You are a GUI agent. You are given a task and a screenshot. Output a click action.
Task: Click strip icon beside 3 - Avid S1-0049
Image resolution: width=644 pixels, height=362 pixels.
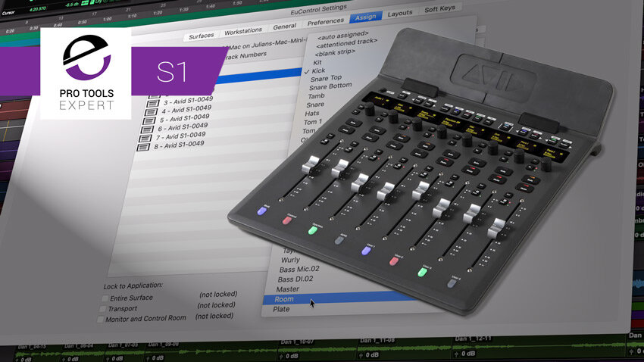coord(154,102)
